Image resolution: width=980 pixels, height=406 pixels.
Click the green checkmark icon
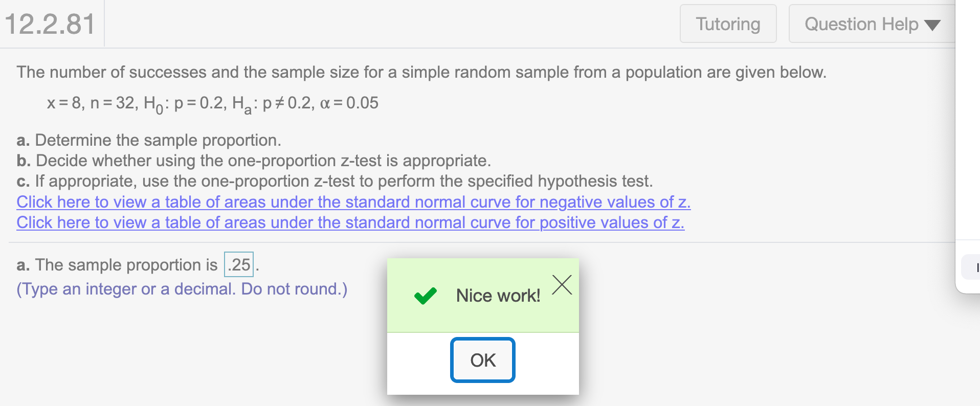[425, 296]
